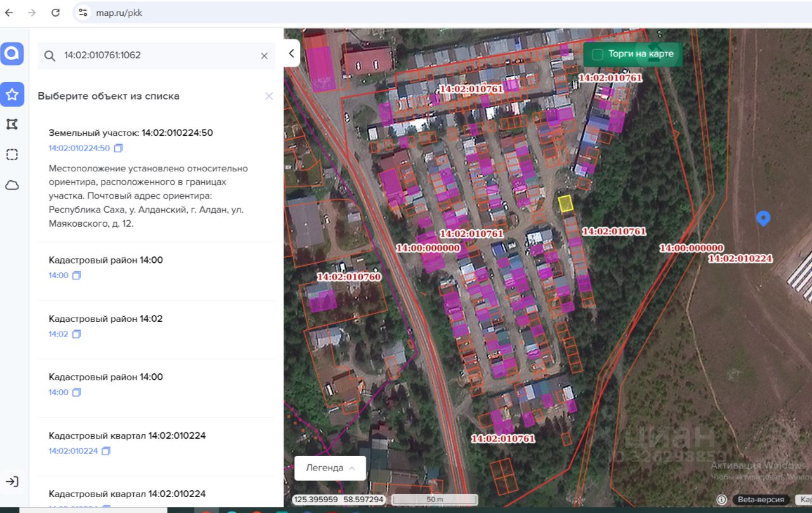The image size is (812, 513).
Task: Go forward in the browser
Action: [32, 13]
